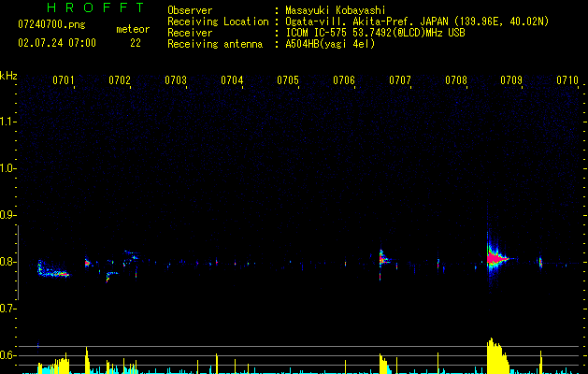The width and height of the screenshot is (588, 374).
Task: Click the 0707 time marker
Action: (x=400, y=80)
